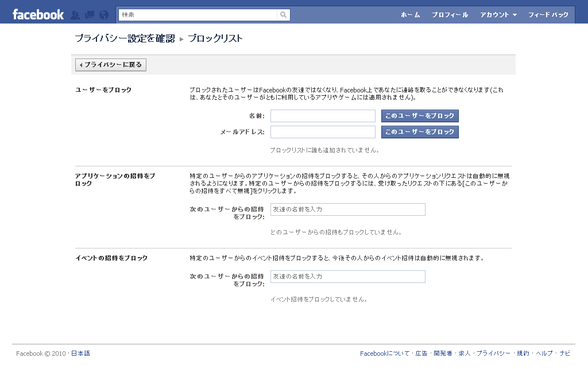This screenshot has width=588, height=369.
Task: Click the アプリケーションの招待をブロック section heading
Action: tap(115, 180)
